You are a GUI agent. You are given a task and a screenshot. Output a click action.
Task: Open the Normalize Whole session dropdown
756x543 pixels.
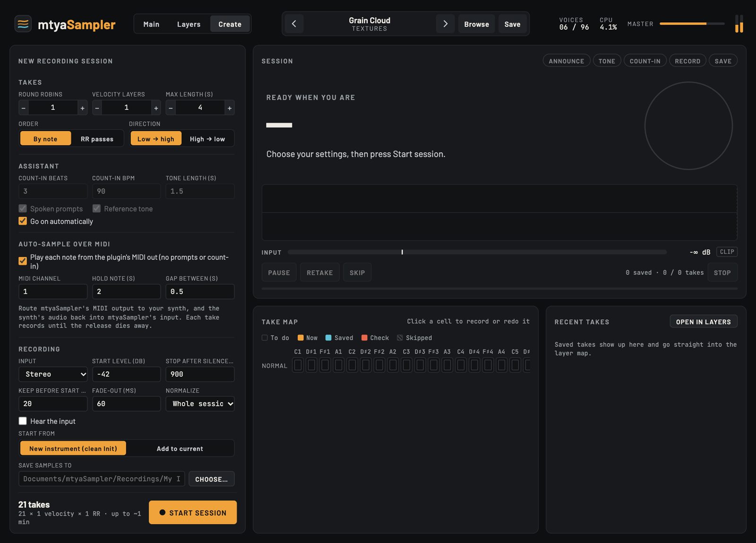pos(200,404)
